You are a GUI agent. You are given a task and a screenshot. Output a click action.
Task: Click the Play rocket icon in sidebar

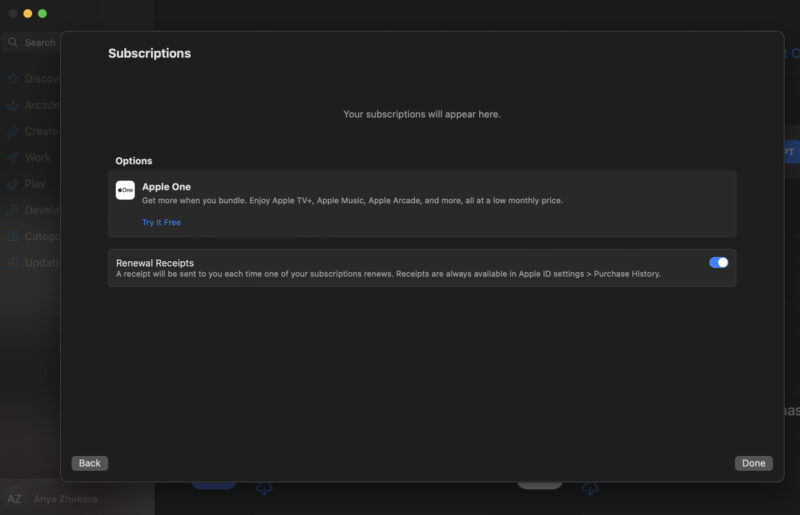click(x=13, y=184)
